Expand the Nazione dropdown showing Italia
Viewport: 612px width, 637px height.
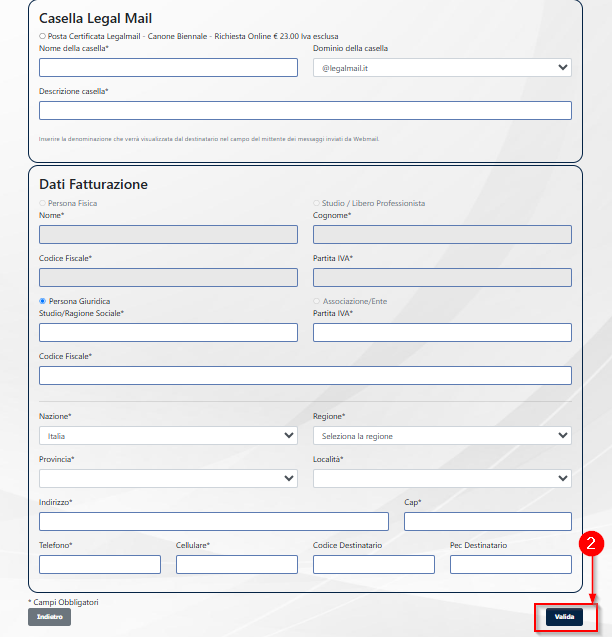[x=168, y=436]
